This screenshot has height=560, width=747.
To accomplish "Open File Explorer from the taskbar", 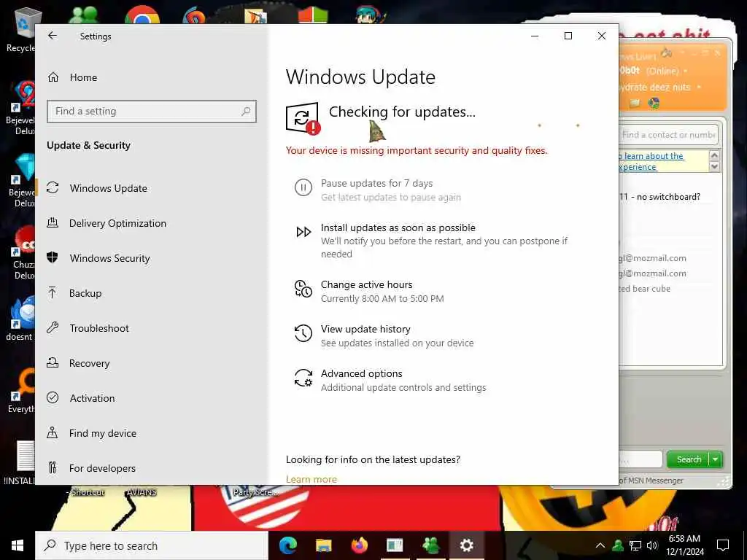I will 323,545.
